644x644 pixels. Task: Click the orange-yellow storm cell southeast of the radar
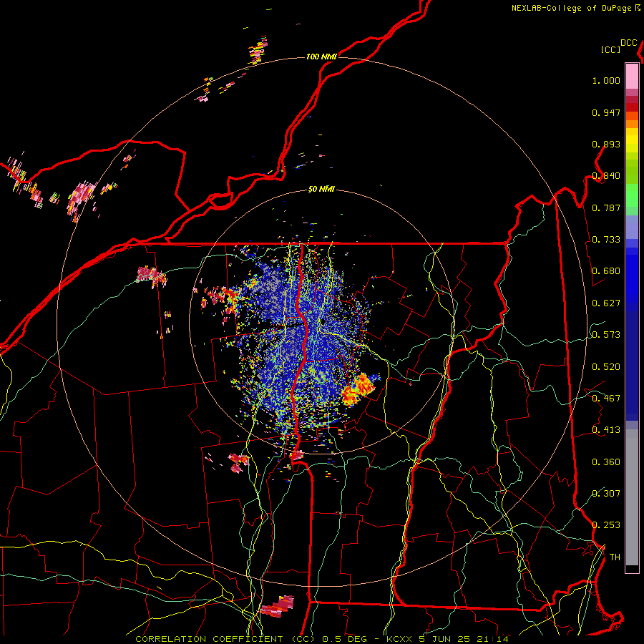pyautogui.click(x=357, y=389)
